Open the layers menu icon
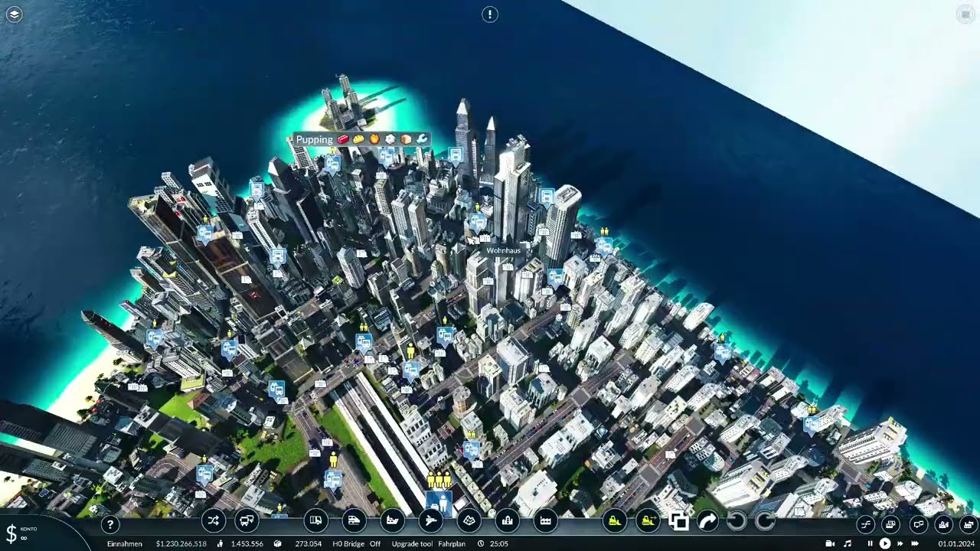This screenshot has width=980, height=551. point(14,15)
